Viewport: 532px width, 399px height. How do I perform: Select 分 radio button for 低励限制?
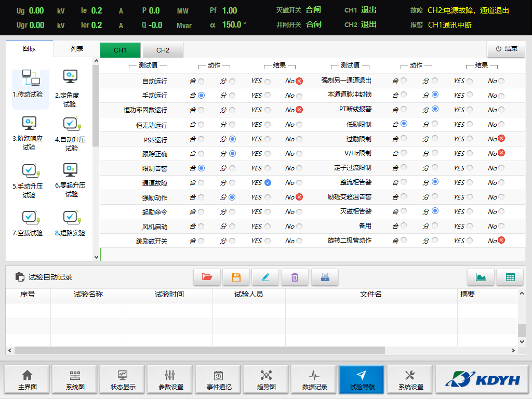point(435,124)
